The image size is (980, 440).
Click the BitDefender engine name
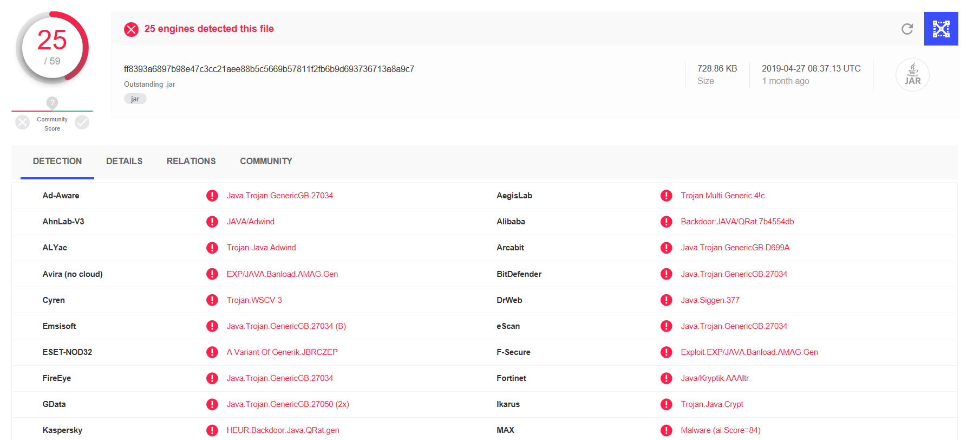519,274
